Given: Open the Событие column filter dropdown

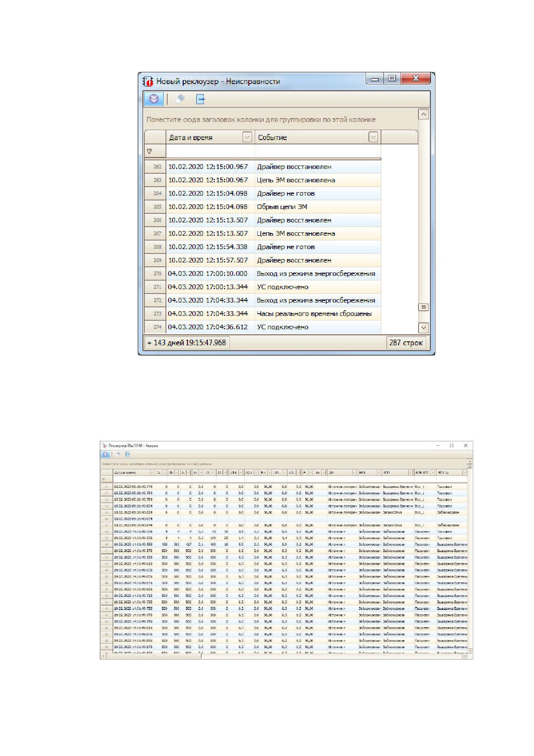Looking at the screenshot, I should (374, 137).
